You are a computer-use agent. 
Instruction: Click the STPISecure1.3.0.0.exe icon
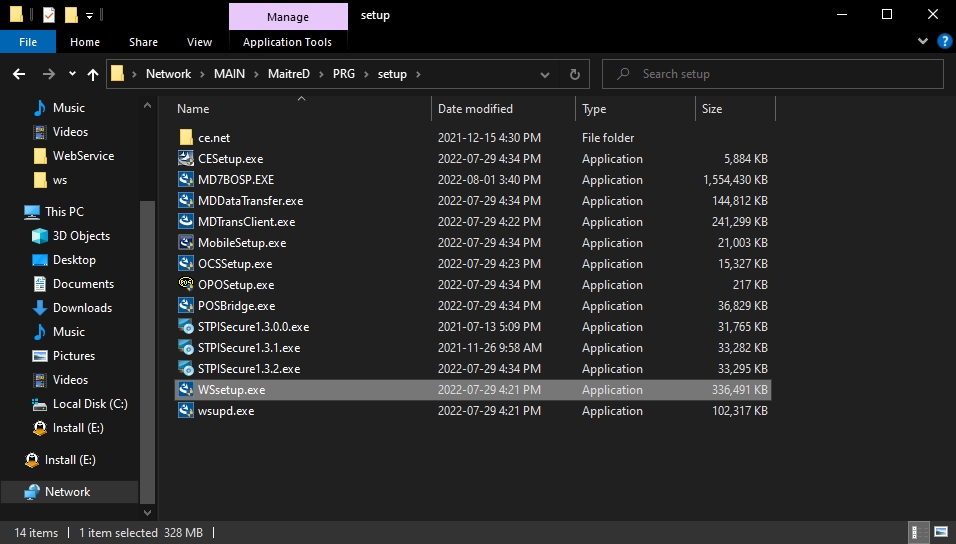click(186, 327)
